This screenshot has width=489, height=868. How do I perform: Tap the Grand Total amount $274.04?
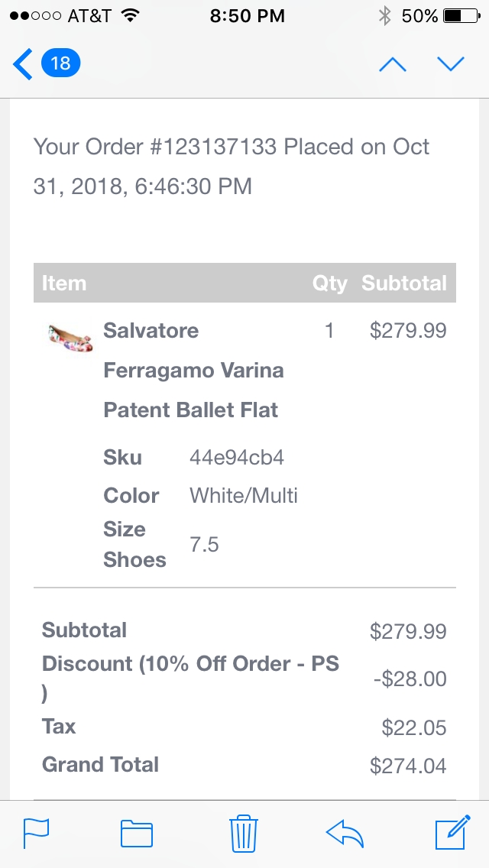pyautogui.click(x=408, y=766)
